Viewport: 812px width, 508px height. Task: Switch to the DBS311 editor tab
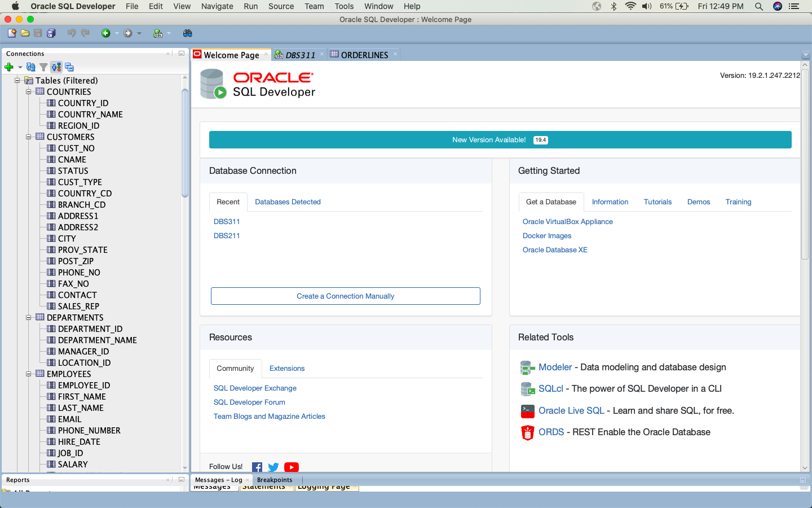pyautogui.click(x=300, y=55)
